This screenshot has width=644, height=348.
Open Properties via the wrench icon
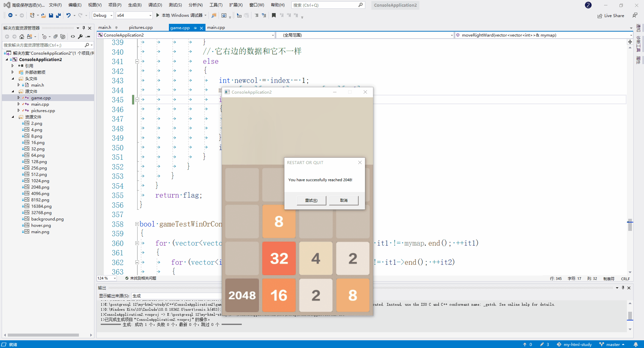click(x=80, y=37)
